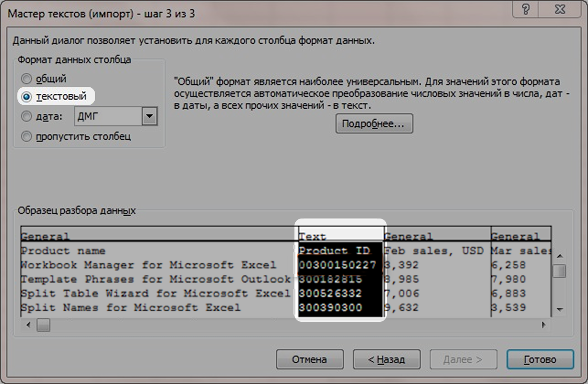Viewport: 588px width, 384px height.
Task: Click the horizontal scrollbar thumb in preview
Action: pos(43,325)
